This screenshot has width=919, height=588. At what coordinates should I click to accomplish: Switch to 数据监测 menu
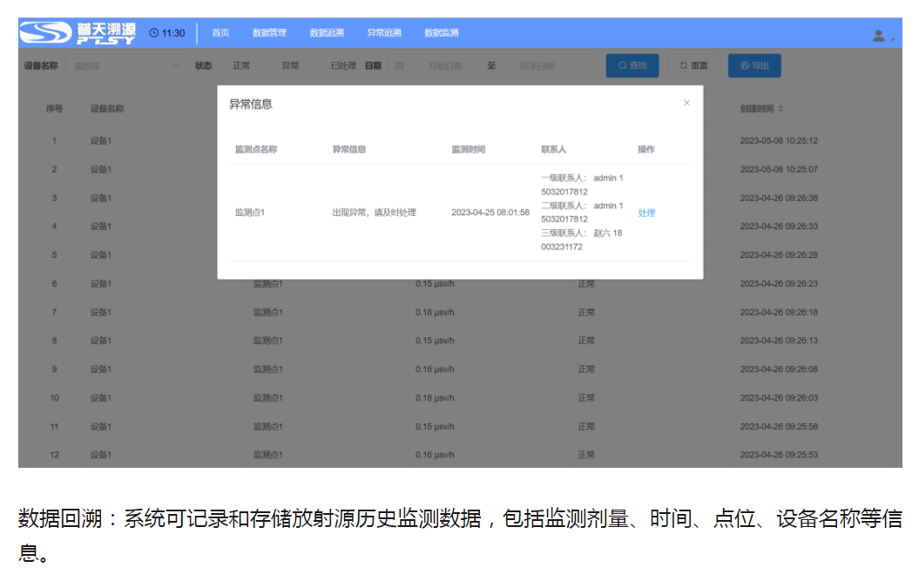click(442, 33)
